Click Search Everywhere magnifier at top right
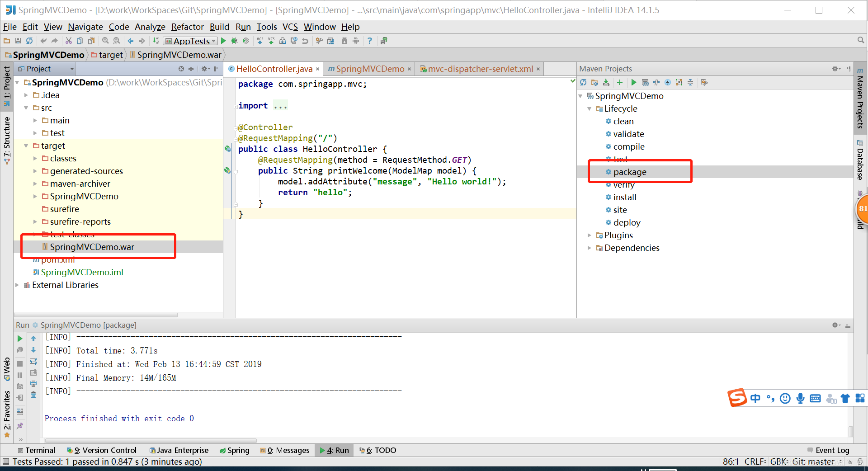Screen dimensions: 868x471 [861, 41]
